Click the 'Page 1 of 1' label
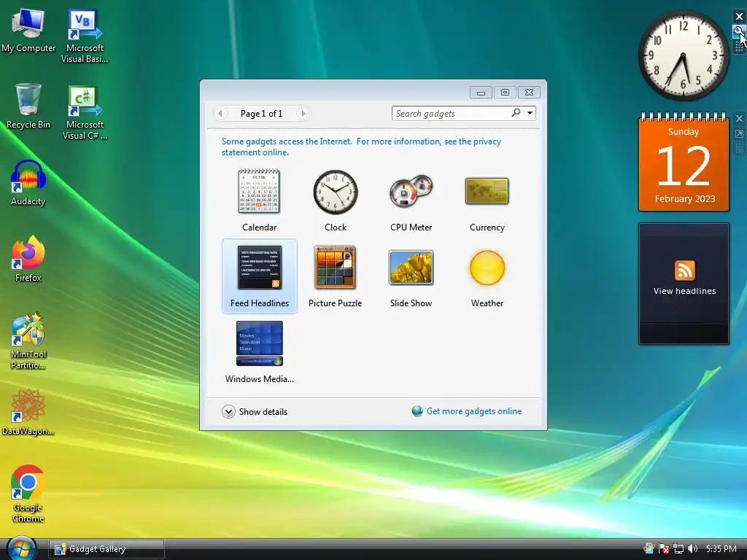This screenshot has height=560, width=747. point(262,113)
